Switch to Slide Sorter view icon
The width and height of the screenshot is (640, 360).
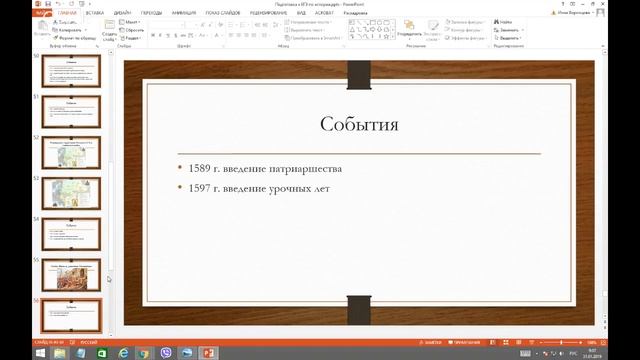[506, 342]
